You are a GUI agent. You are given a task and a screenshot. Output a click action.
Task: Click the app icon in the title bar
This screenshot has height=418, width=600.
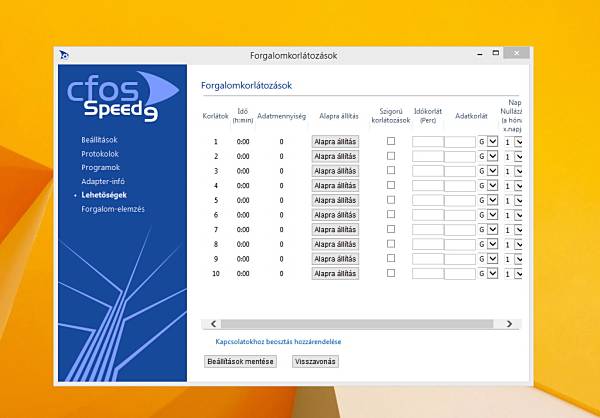(64, 55)
